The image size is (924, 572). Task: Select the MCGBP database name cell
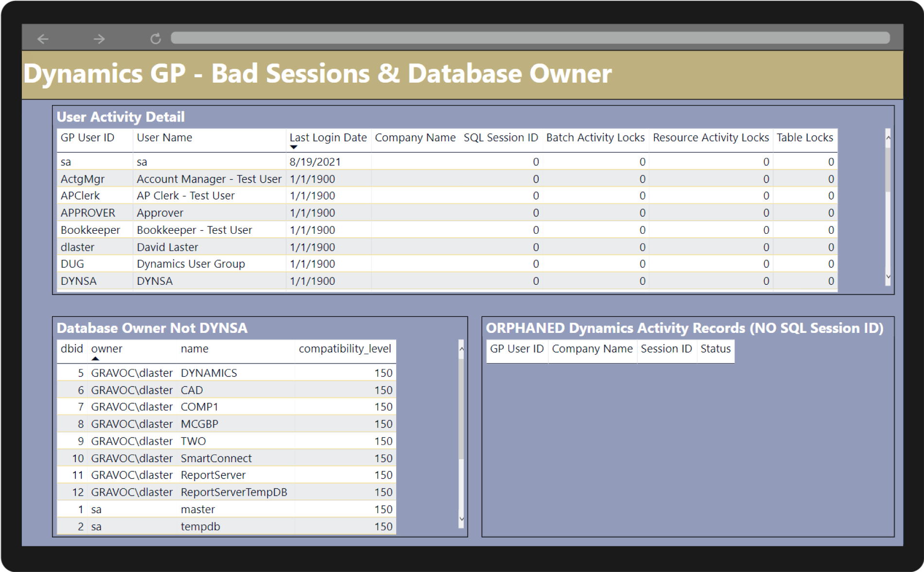pos(199,424)
